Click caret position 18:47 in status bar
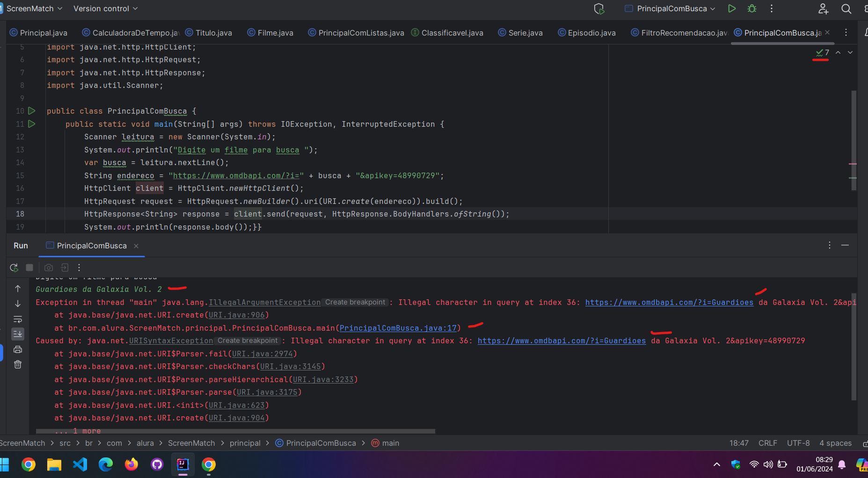868x478 pixels. (x=739, y=443)
